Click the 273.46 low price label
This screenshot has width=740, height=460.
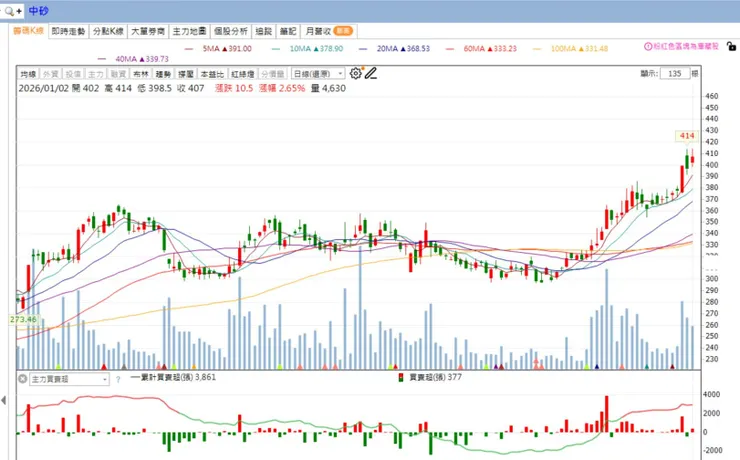point(23,319)
